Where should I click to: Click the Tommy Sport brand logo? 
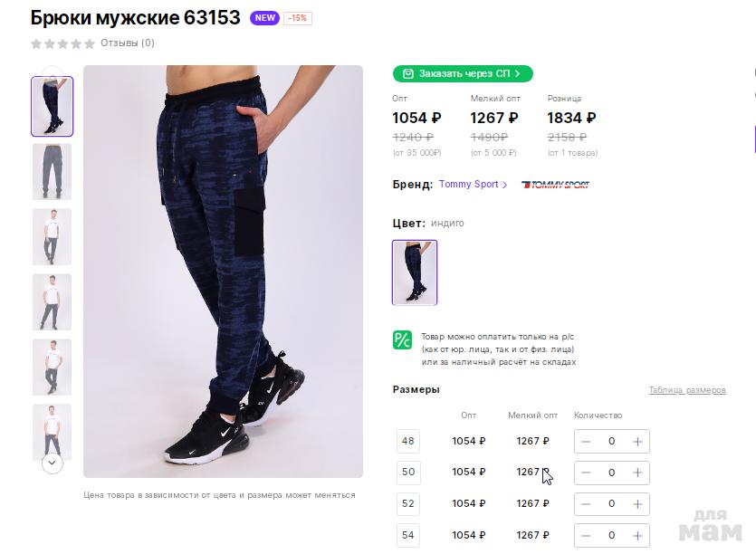(x=555, y=185)
